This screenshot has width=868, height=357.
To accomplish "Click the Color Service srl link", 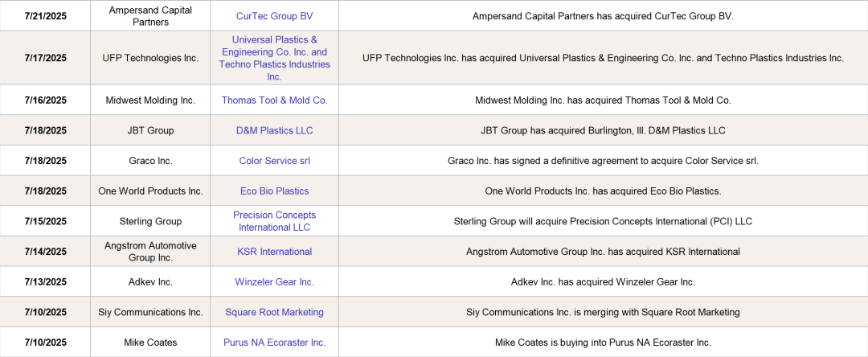I will [x=274, y=161].
